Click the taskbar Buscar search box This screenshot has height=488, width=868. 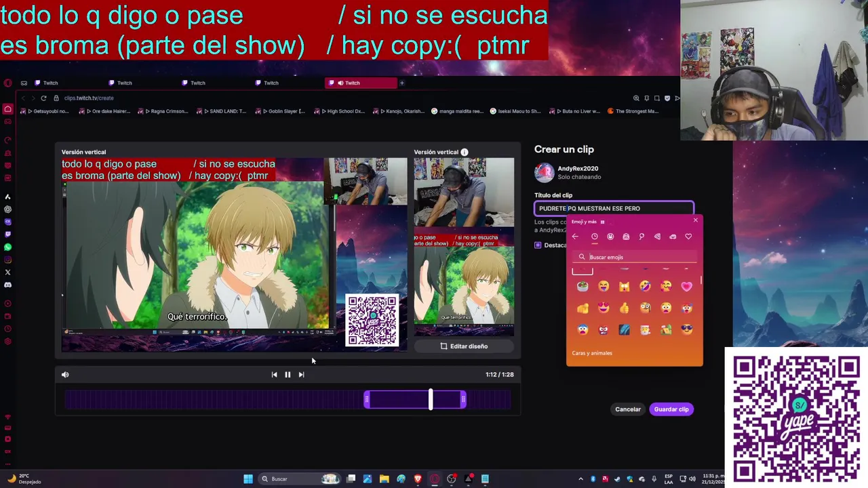pyautogui.click(x=300, y=479)
